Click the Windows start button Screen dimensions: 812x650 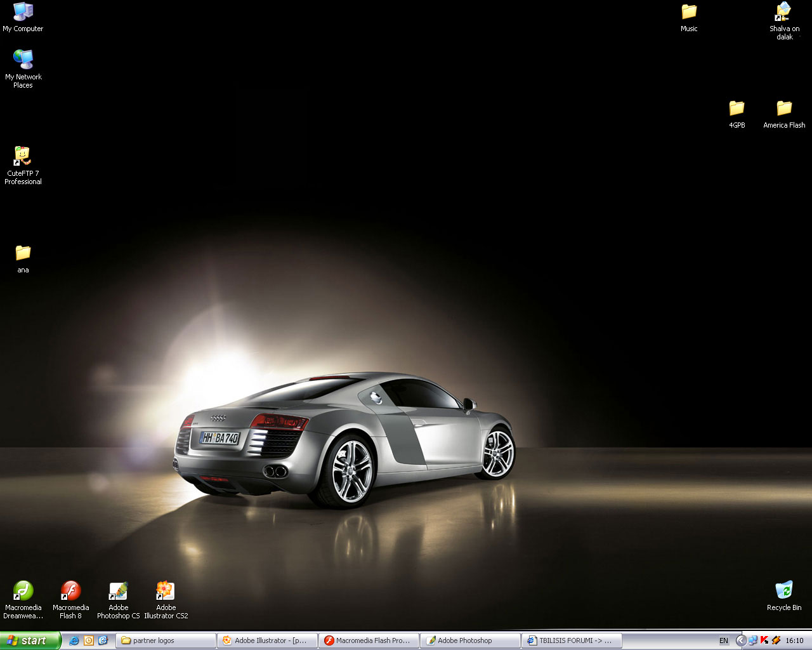(30, 640)
